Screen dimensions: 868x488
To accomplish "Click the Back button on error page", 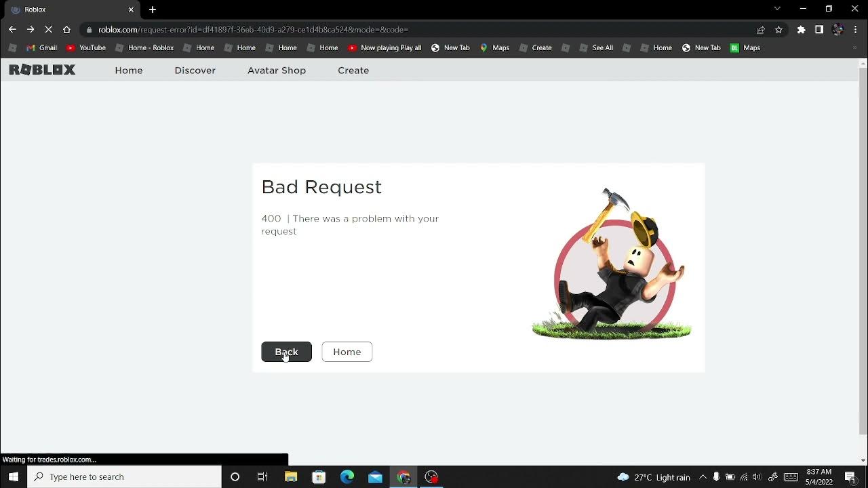I will pyautogui.click(x=286, y=352).
